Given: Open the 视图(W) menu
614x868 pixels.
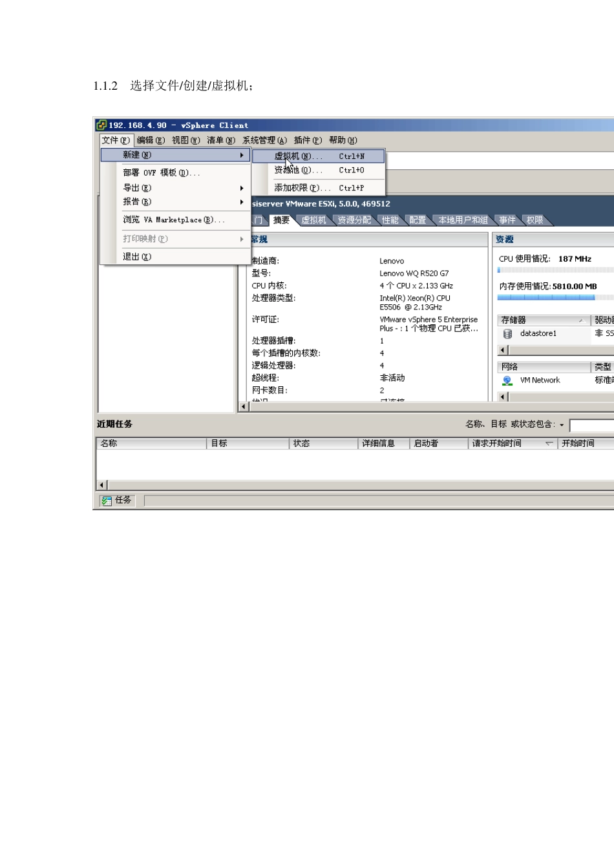Looking at the screenshot, I should [185, 140].
